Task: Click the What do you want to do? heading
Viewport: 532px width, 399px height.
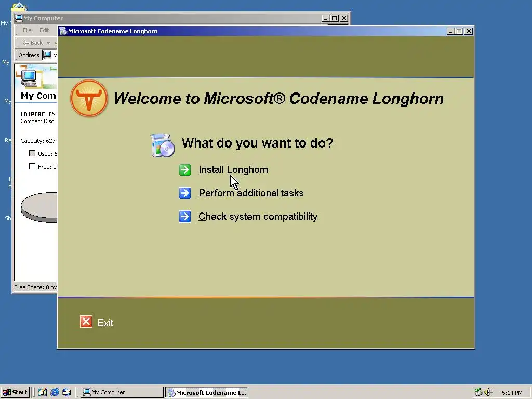Action: (x=258, y=143)
